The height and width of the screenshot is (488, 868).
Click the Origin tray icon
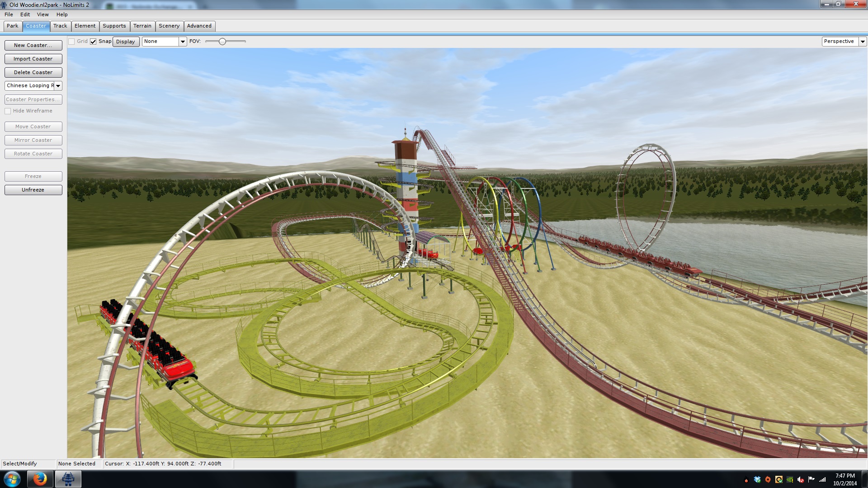768,480
